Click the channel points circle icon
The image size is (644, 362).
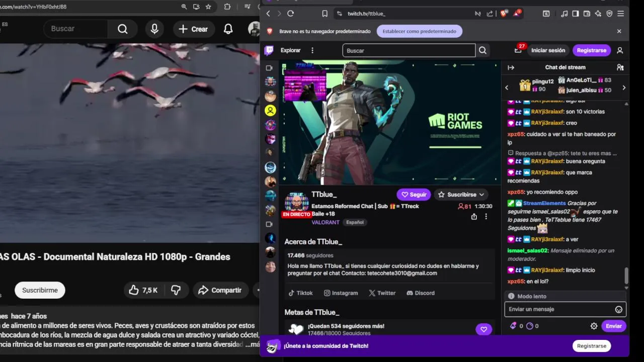(x=529, y=326)
